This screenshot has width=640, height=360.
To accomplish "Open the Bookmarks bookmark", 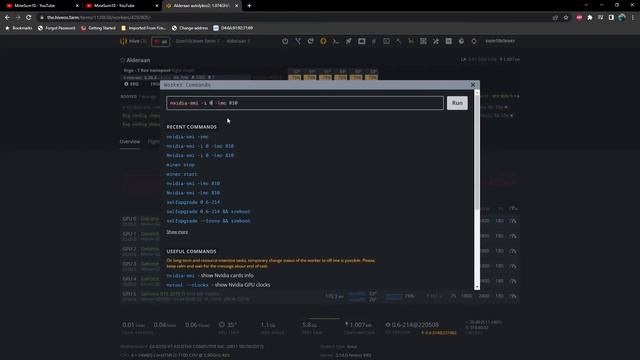I will [x=18, y=28].
